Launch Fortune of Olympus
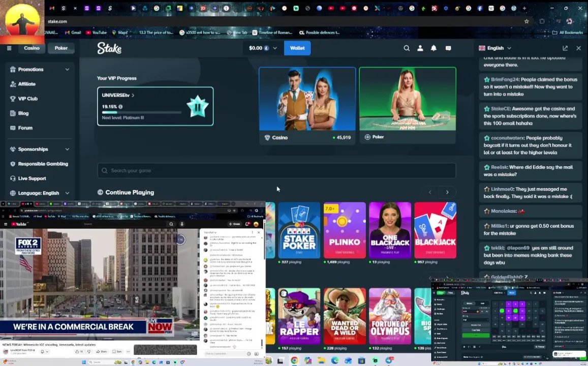This screenshot has height=366, width=588. [390, 316]
